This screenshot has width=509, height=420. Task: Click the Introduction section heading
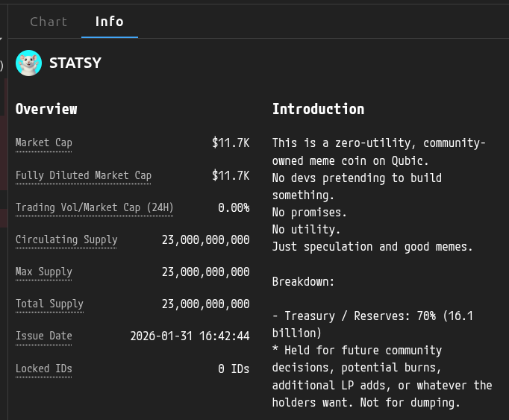[318, 109]
